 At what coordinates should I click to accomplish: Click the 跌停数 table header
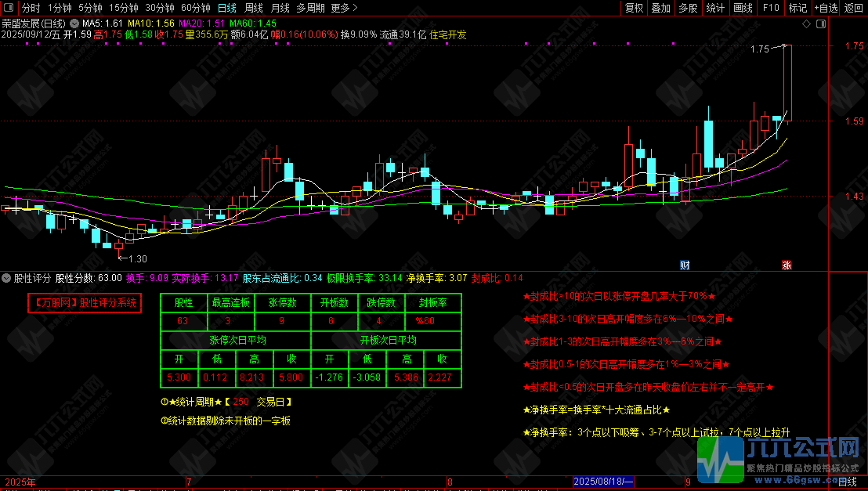pos(381,303)
